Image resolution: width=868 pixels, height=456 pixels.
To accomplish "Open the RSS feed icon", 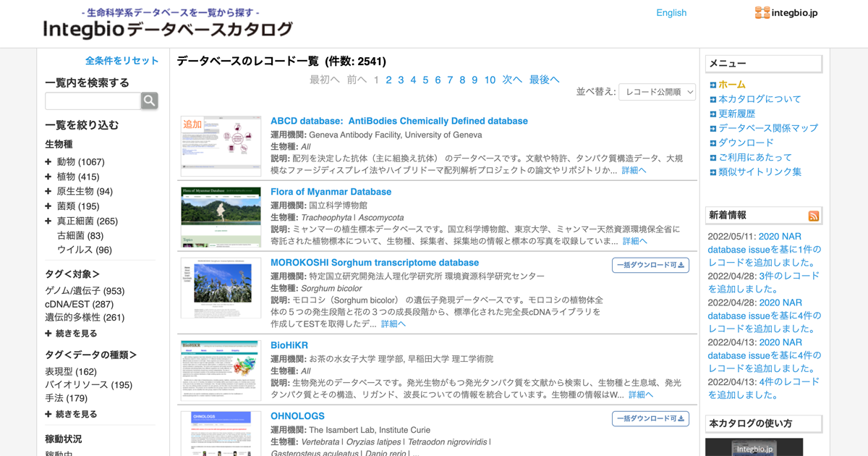I will (814, 216).
